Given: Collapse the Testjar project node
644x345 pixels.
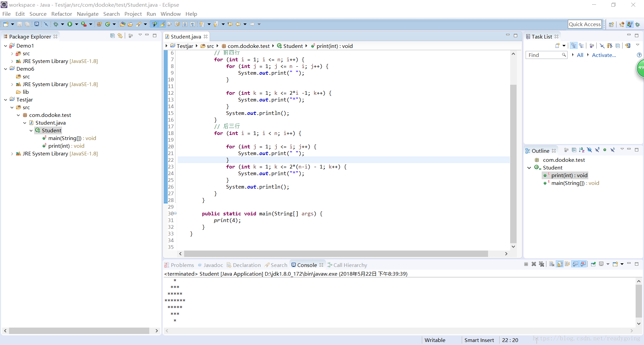Looking at the screenshot, I should 5,100.
